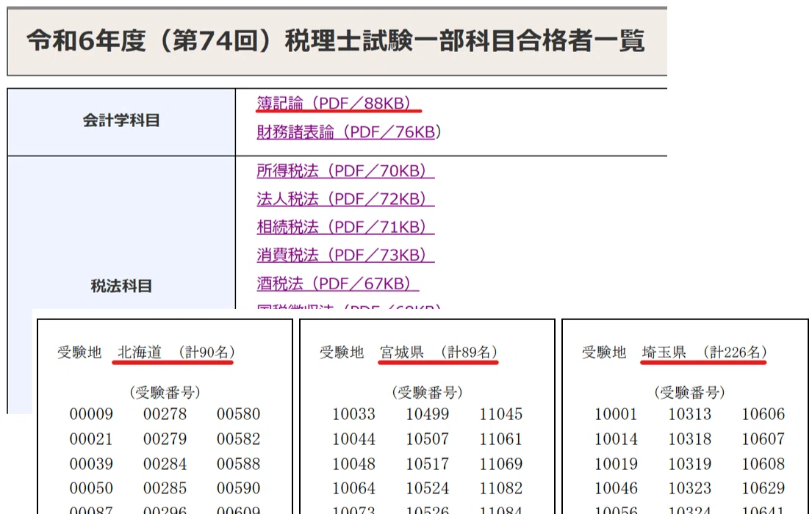Select exam number 10046

coord(616,488)
